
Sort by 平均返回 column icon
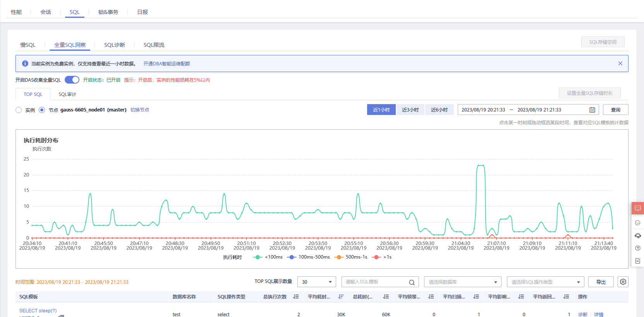click(x=566, y=296)
